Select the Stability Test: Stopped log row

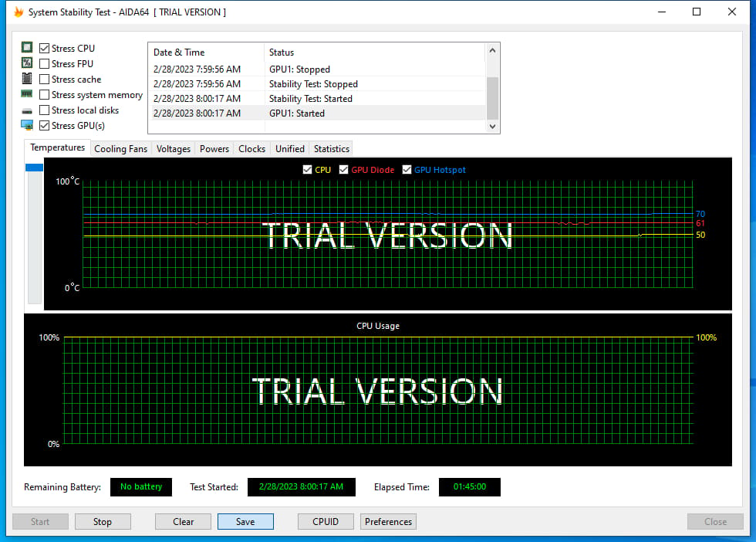317,84
